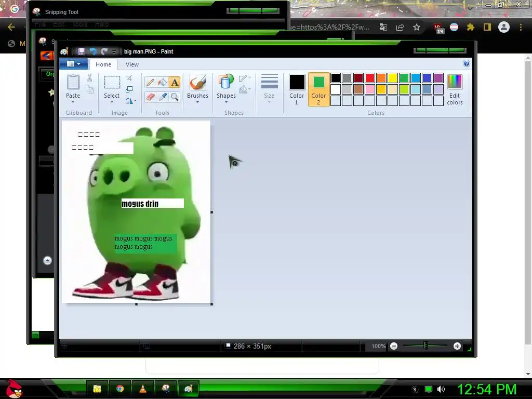Pick the red swatch in the palette

click(x=370, y=78)
